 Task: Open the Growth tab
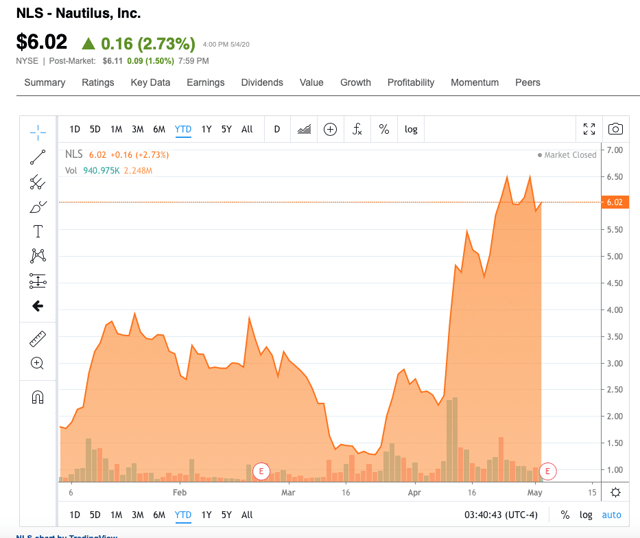356,82
